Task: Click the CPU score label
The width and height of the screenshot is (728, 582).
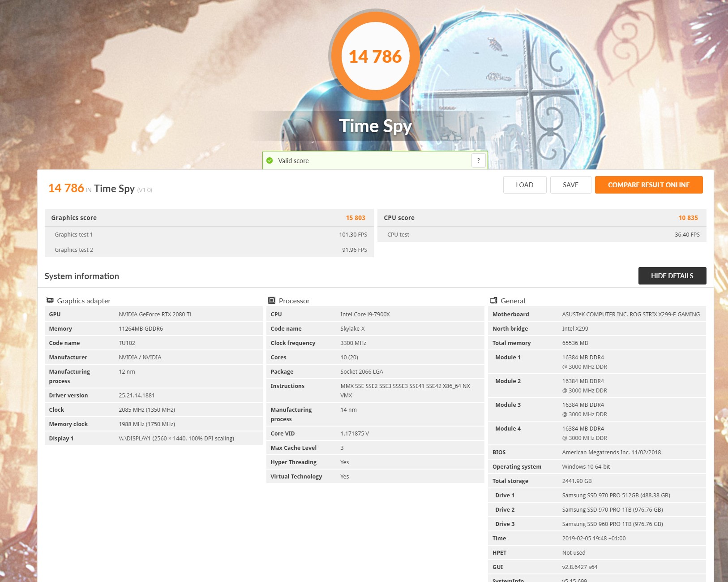Action: point(399,218)
